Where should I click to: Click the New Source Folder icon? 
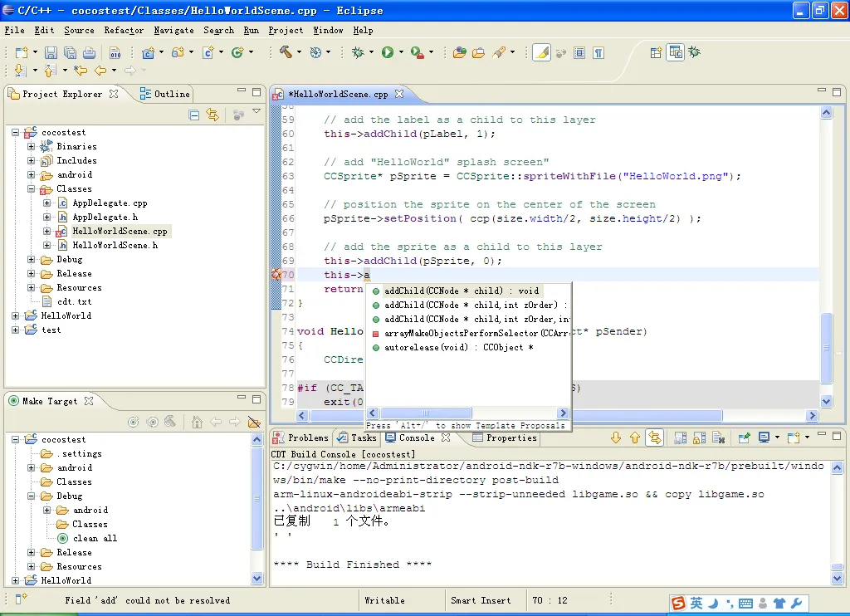click(178, 52)
